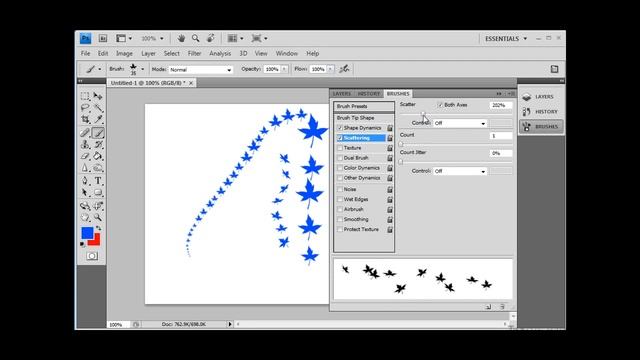Open the Image menu
This screenshot has height=360, width=640.
tap(124, 53)
